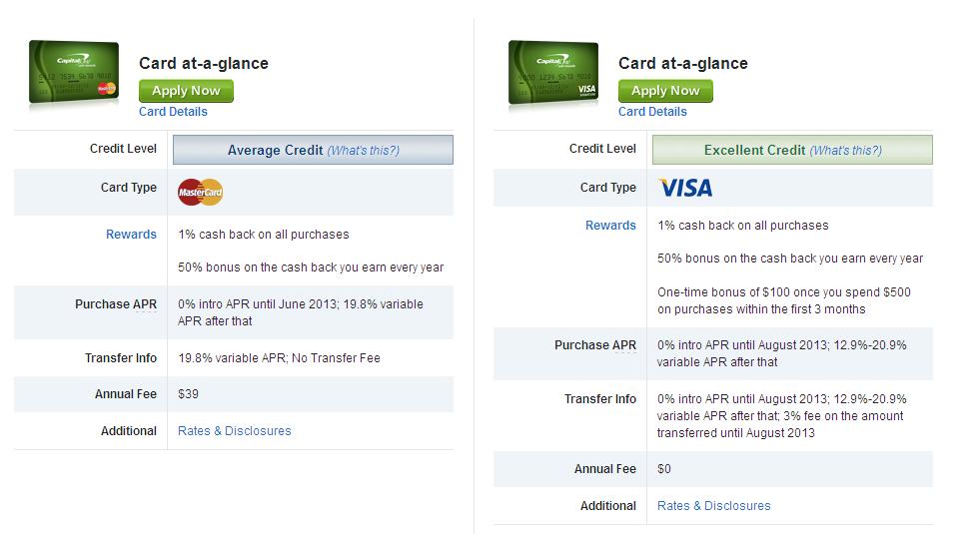The height and width of the screenshot is (534, 980).
Task: Open Card Details for the Visa card
Action: point(652,111)
